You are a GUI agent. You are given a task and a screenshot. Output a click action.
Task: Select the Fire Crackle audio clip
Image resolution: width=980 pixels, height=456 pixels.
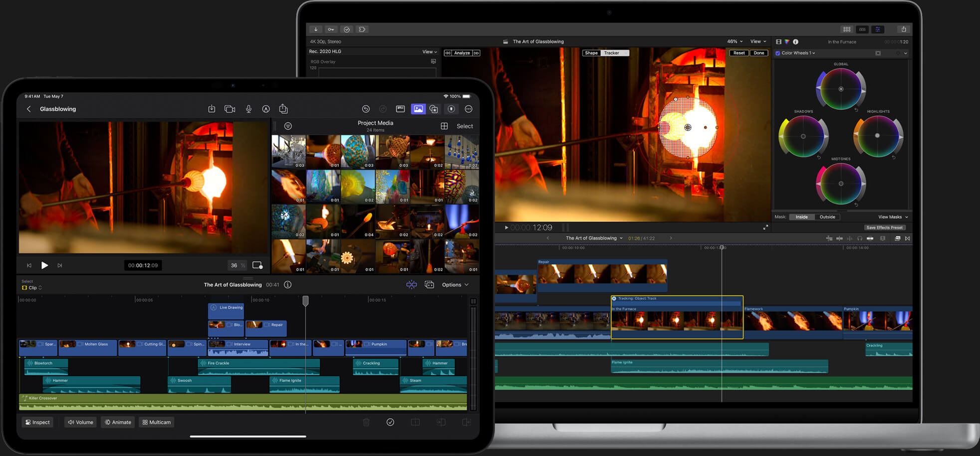259,367
